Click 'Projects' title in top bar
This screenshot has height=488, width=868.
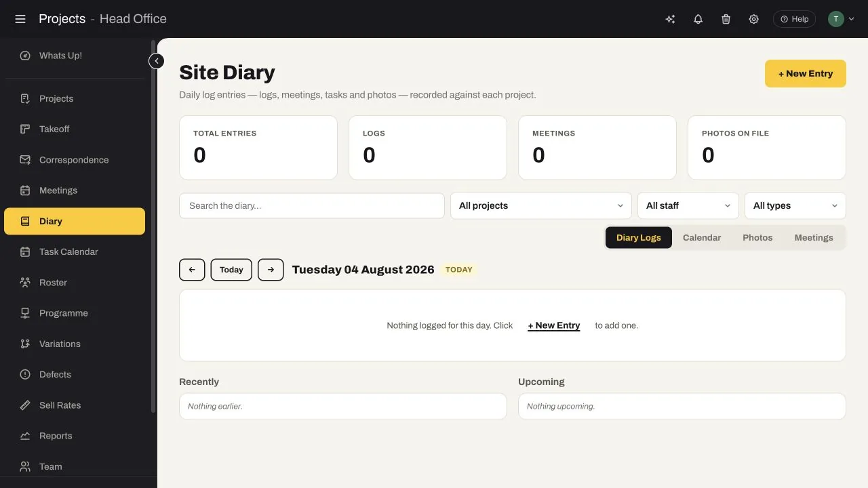pyautogui.click(x=62, y=19)
